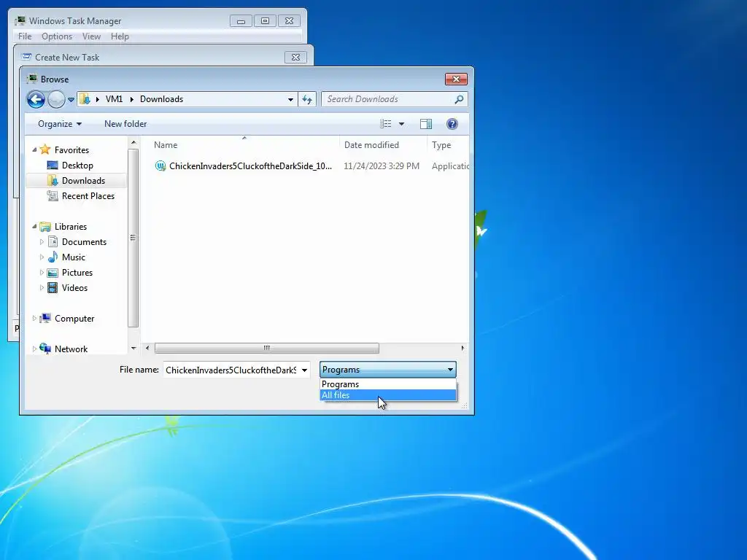Open the File name dropdown arrow
Viewport: 747px width, 560px height.
tap(304, 370)
